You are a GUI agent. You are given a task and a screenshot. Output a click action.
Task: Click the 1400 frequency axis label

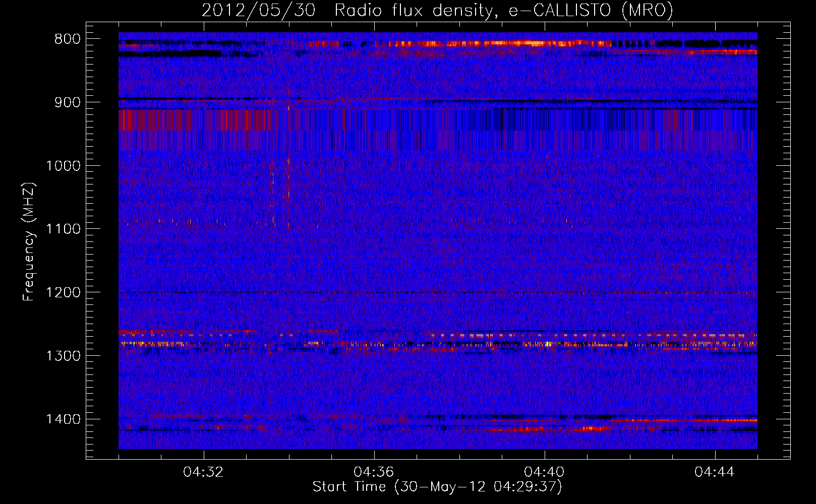point(63,419)
